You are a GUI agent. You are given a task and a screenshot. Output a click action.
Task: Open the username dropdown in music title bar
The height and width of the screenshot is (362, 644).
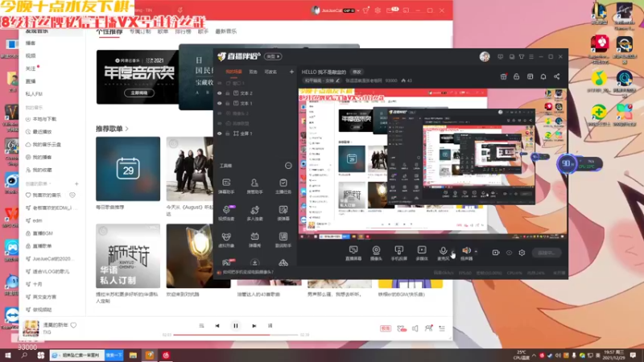click(x=358, y=10)
